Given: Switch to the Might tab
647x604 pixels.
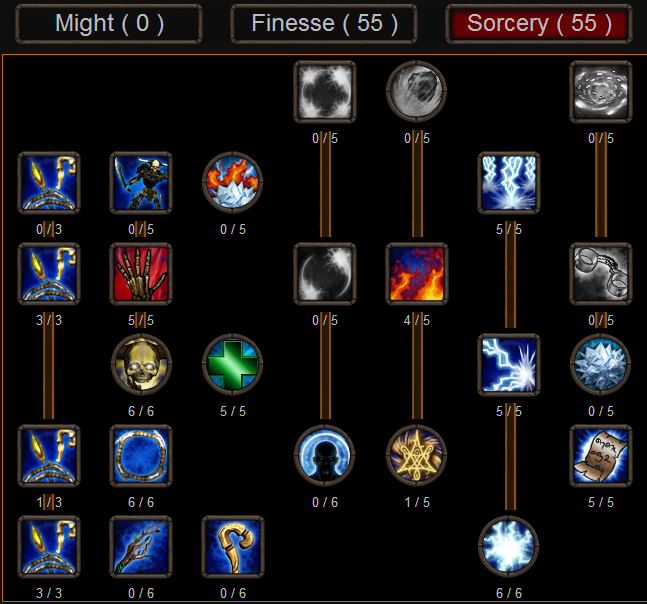Looking at the screenshot, I should click(x=109, y=24).
